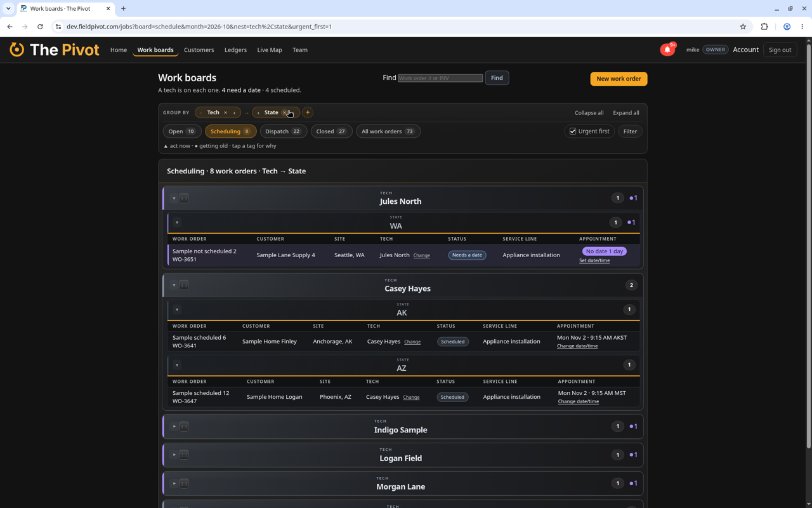The image size is (812, 508).
Task: Move State grouping left with its arrow
Action: [258, 112]
